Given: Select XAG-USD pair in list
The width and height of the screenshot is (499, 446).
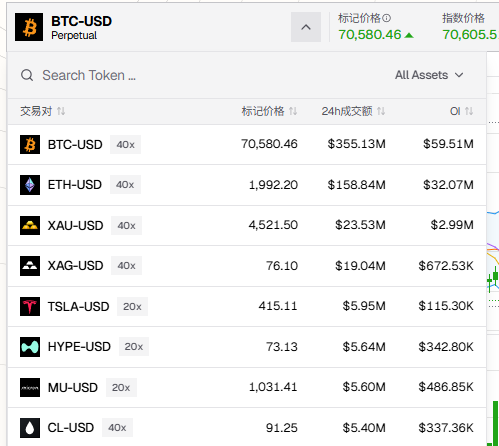Looking at the screenshot, I should [x=247, y=266].
